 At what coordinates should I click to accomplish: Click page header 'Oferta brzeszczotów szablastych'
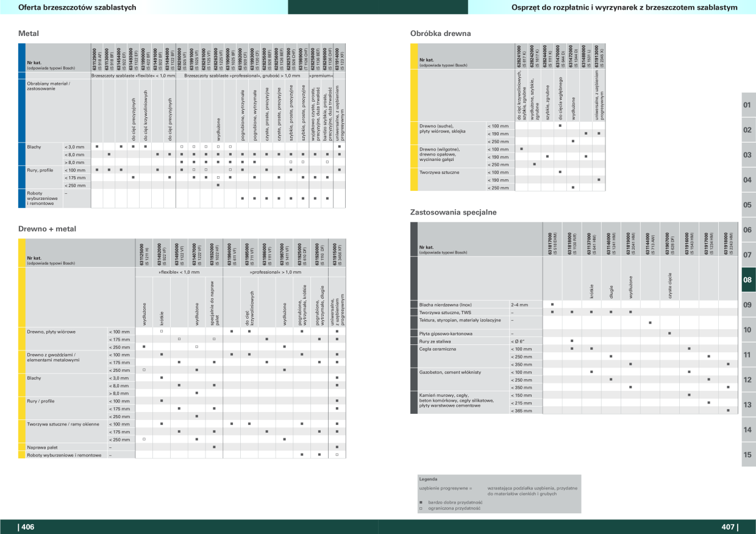click(77, 7)
